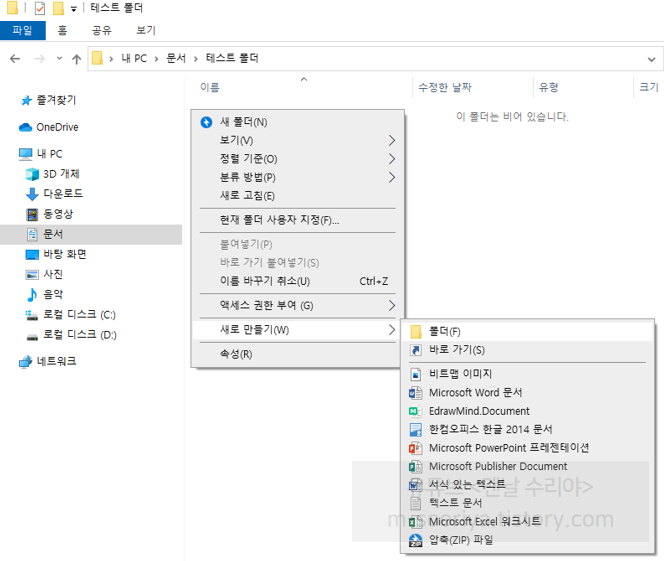Click the 바탕 화면 desktop icon

pos(32,254)
